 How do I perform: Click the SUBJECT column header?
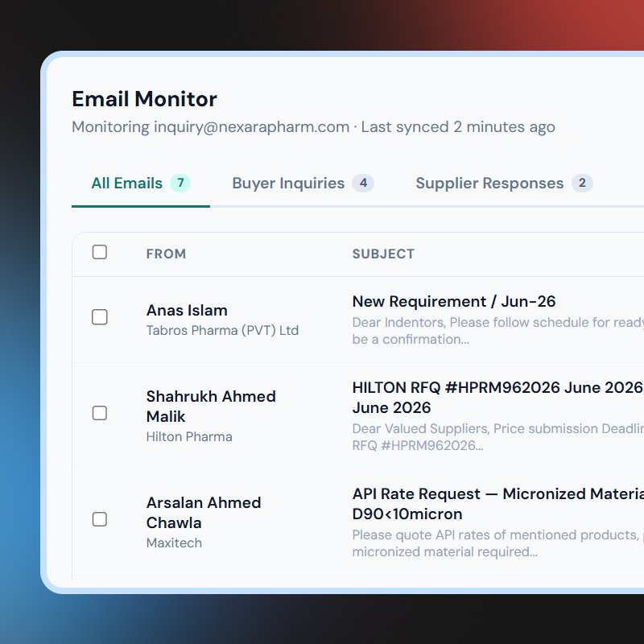click(x=384, y=254)
